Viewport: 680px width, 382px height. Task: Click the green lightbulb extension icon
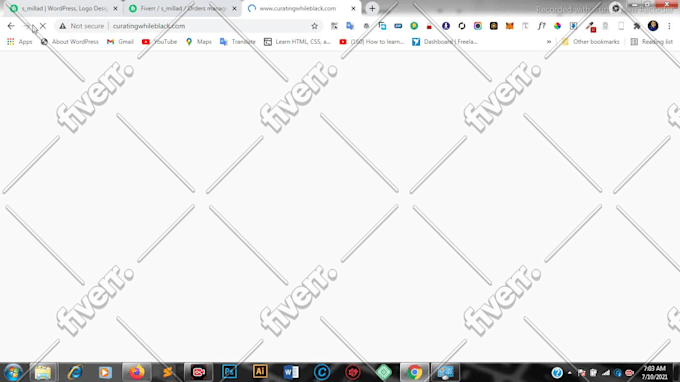[x=414, y=26]
